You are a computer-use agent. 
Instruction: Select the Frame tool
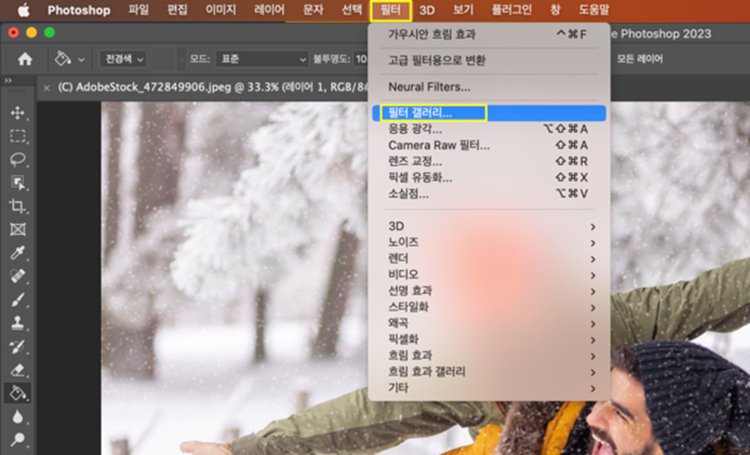[x=18, y=230]
